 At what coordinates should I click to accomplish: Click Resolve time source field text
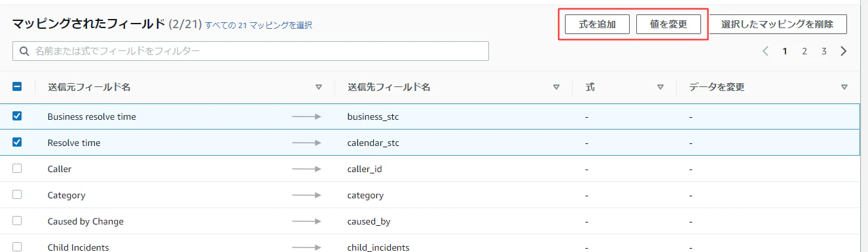tap(74, 143)
